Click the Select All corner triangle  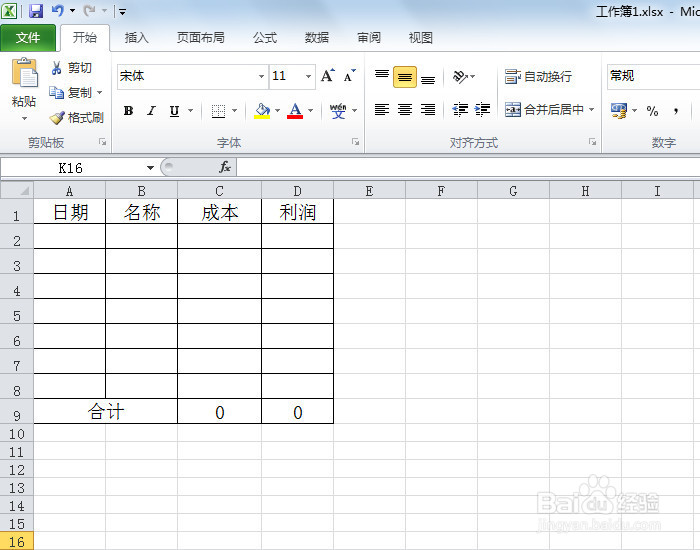(24, 191)
